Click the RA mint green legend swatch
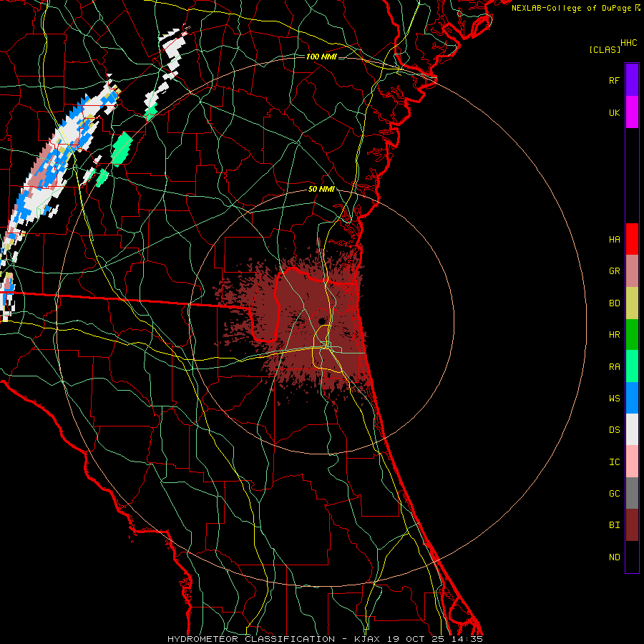This screenshot has width=644, height=644. point(632,366)
